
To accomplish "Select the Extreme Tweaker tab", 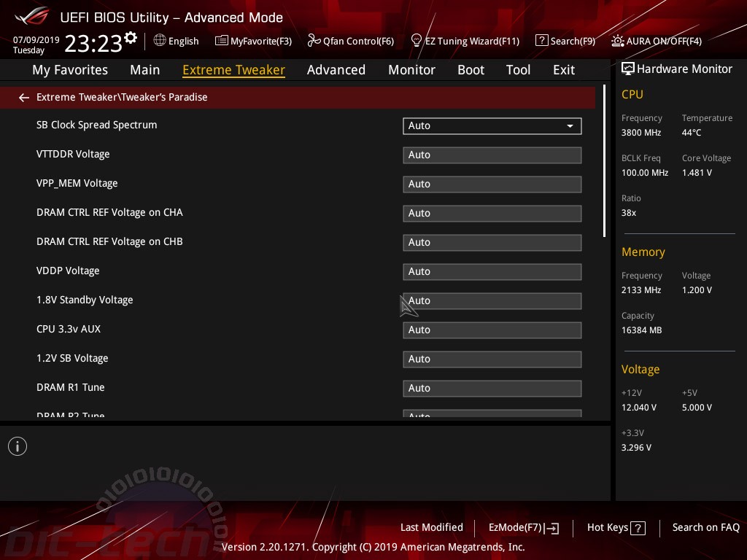I will pos(234,70).
